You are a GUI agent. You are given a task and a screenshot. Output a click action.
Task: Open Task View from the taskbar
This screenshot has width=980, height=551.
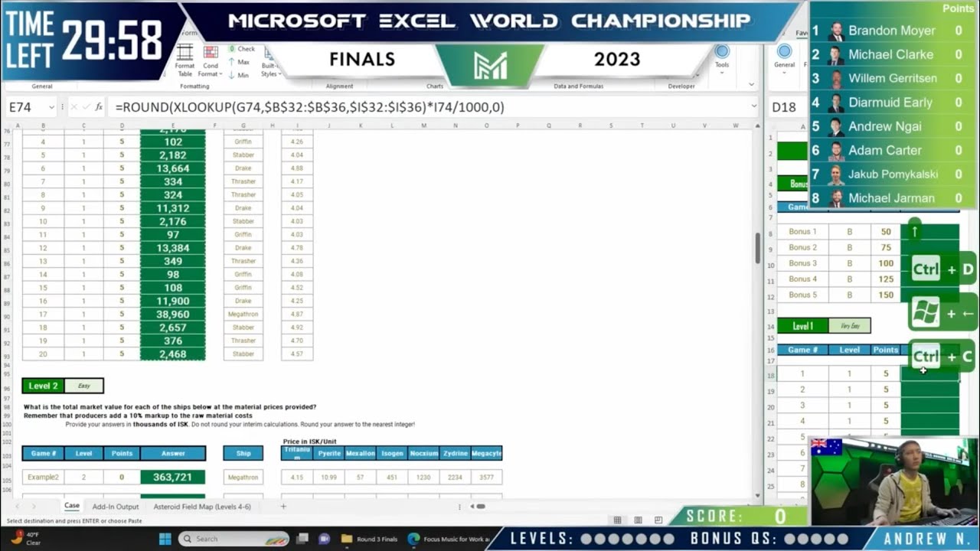(x=303, y=539)
